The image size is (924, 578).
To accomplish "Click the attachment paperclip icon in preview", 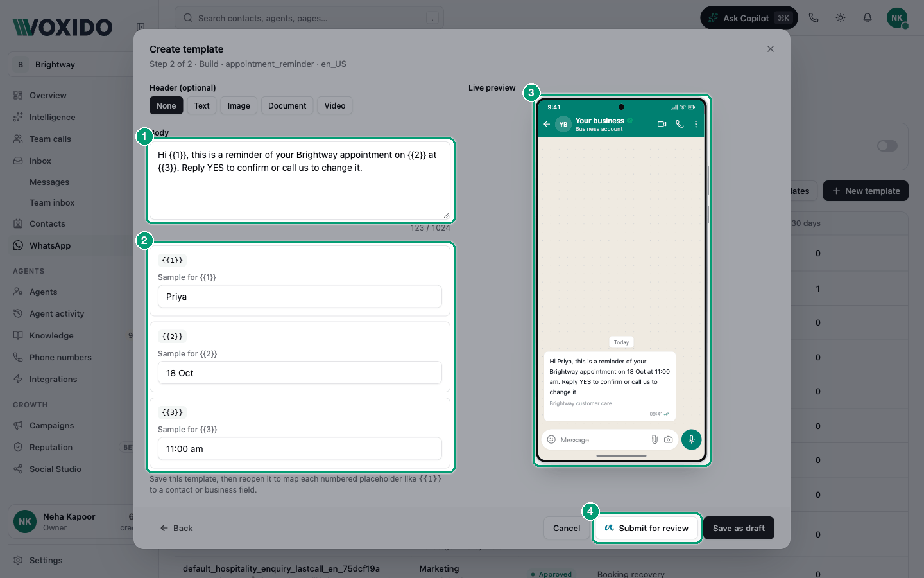I will (x=654, y=440).
